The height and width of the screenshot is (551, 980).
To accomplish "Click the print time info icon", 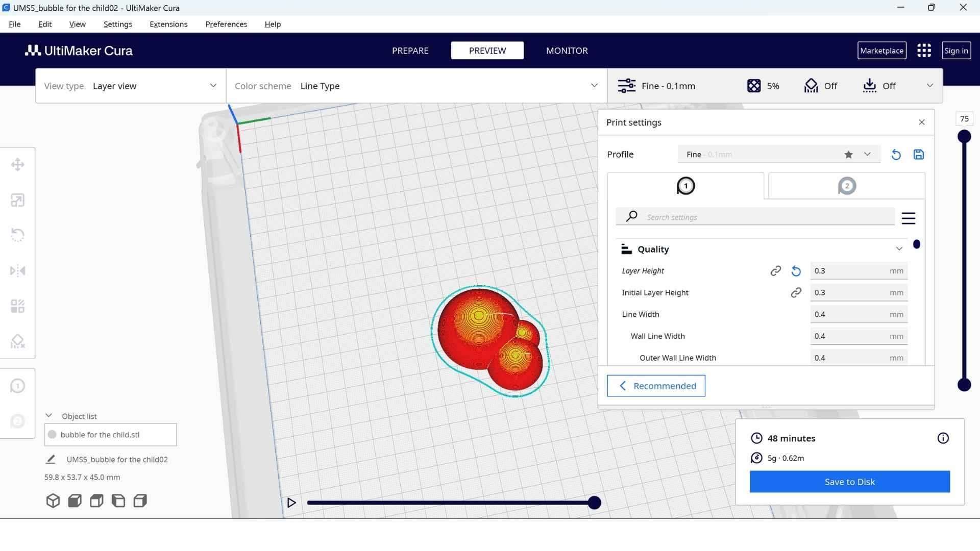I will point(943,438).
